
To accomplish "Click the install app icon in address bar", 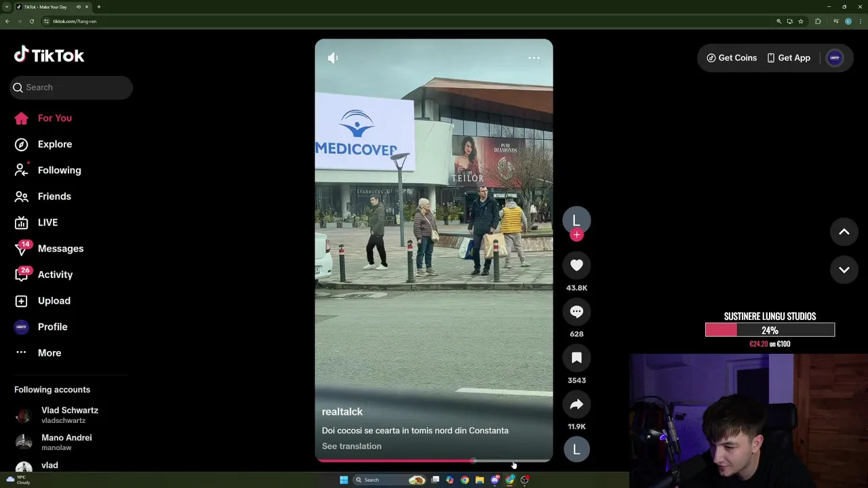I will coord(790,21).
